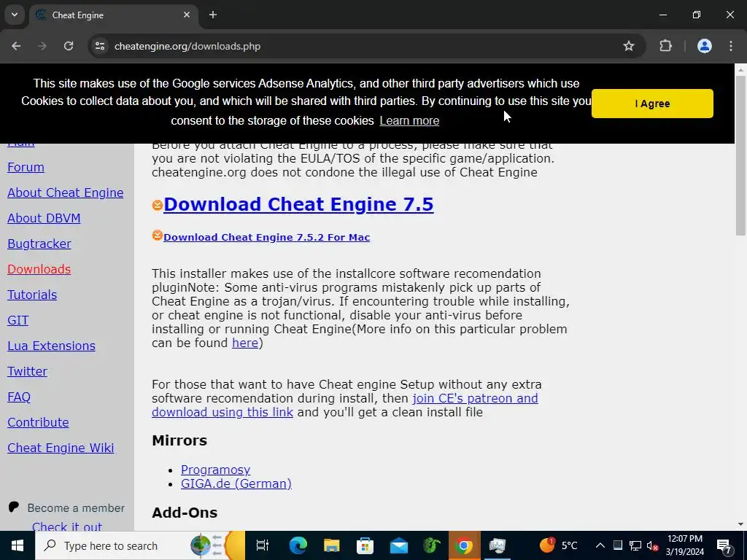Click the scrollbar down arrow

point(740,525)
